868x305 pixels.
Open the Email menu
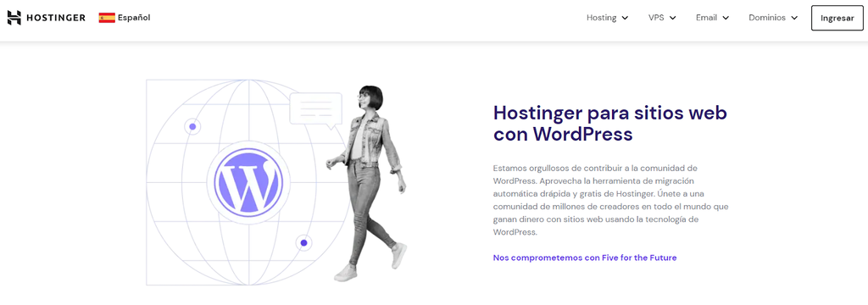pos(712,18)
